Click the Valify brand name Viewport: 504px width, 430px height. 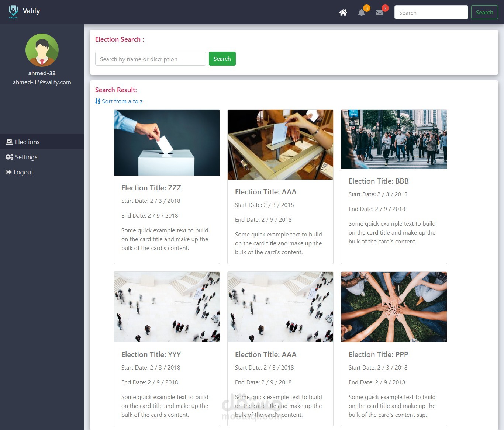click(31, 11)
